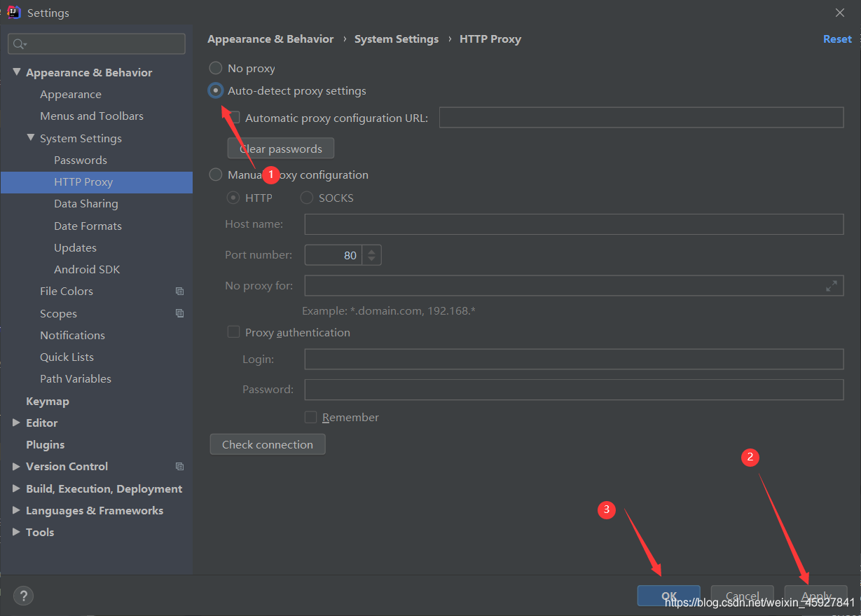Expand Languages & Frameworks node
Screen dimensions: 861x616
point(17,510)
